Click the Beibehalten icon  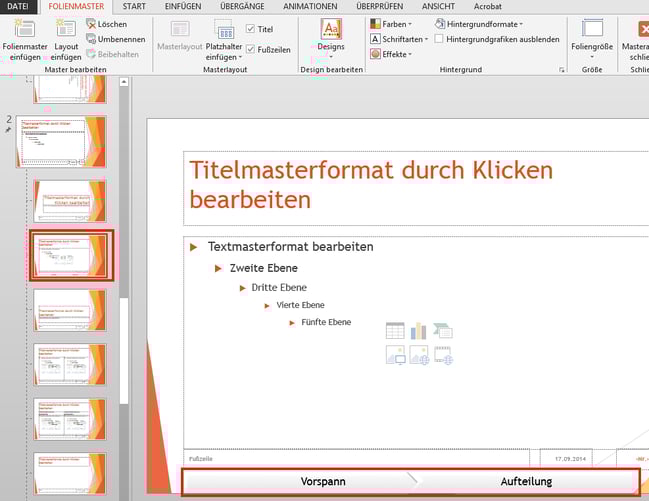(x=91, y=54)
